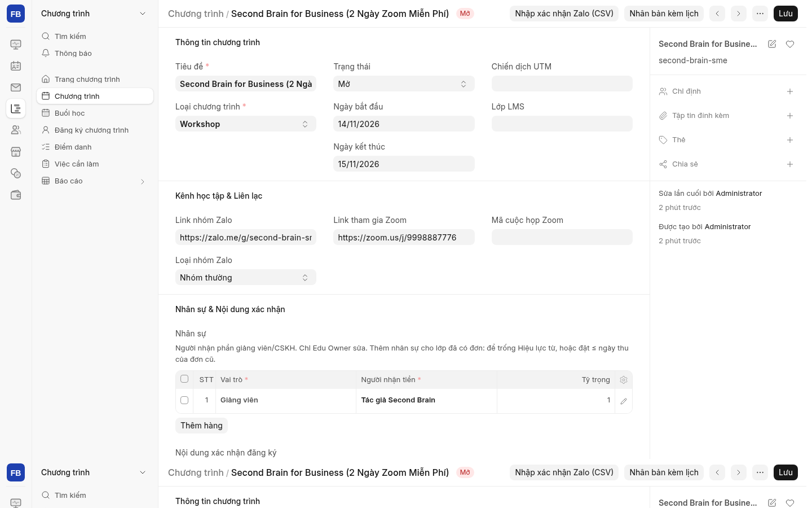812x508 pixels.
Task: Click the "Tác giả Second Brain" table cell
Action: 426,400
